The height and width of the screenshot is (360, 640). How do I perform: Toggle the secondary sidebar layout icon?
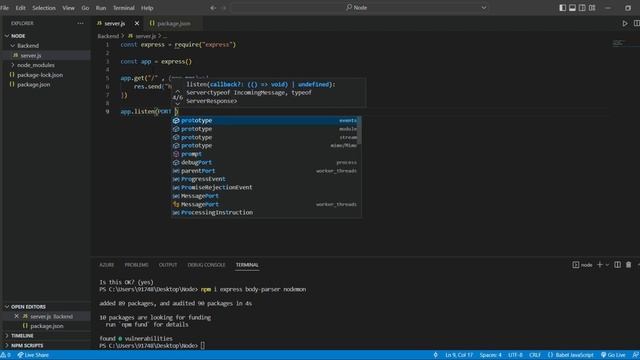[x=582, y=8]
